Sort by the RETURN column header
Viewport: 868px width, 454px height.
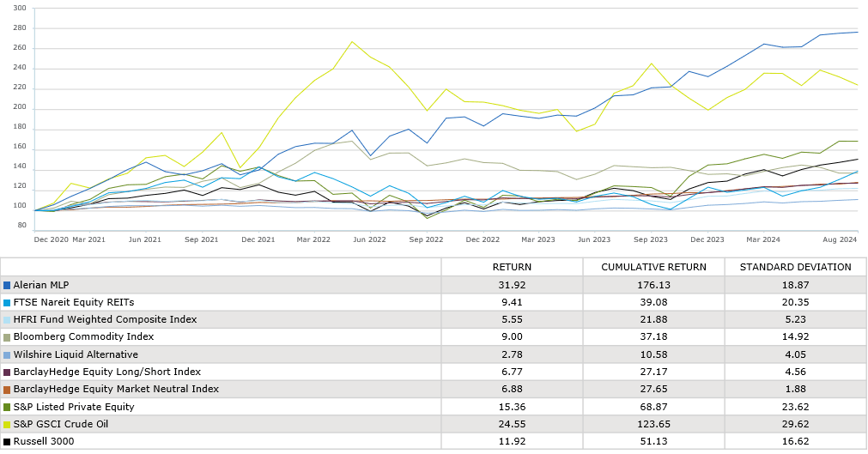[x=511, y=267]
